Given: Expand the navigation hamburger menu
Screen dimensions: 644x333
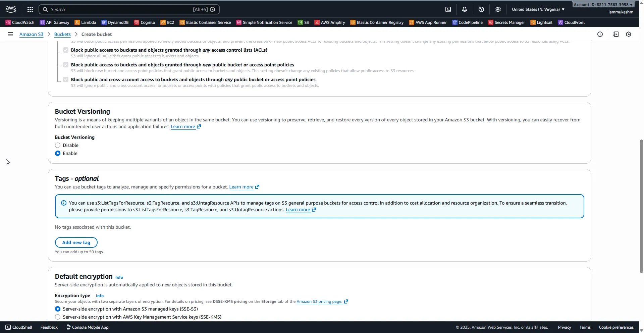Looking at the screenshot, I should tap(10, 34).
